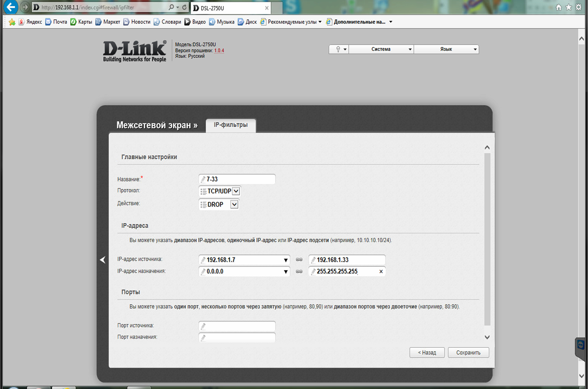Clear the 255.255.255.255 field with X

coord(381,271)
